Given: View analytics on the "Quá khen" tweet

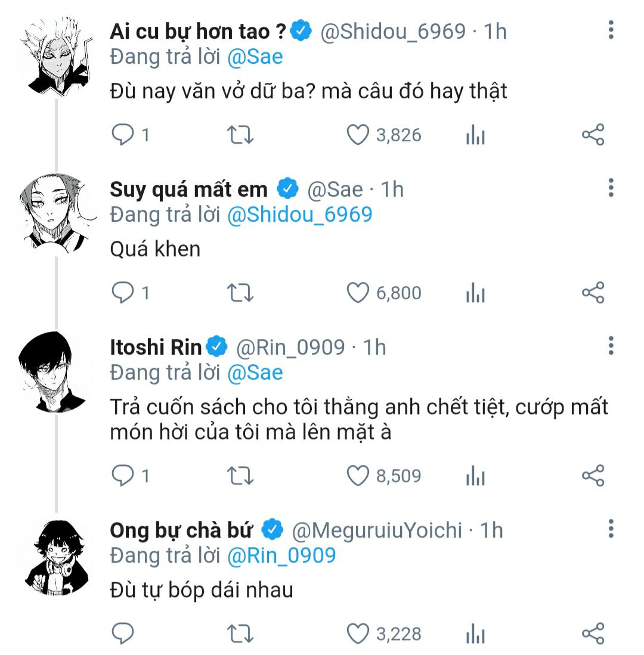Looking at the screenshot, I should click(x=475, y=293).
